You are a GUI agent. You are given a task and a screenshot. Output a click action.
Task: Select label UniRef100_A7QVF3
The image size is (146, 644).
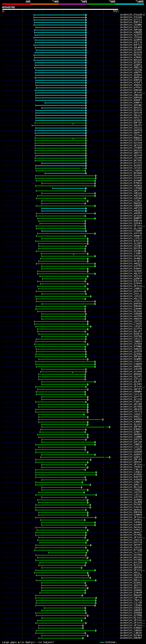131,82
